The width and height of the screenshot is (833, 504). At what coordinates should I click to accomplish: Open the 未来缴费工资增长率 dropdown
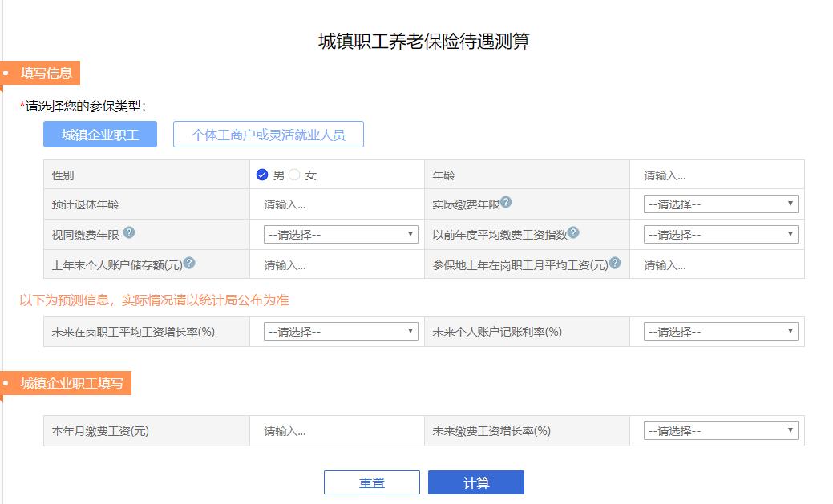718,429
